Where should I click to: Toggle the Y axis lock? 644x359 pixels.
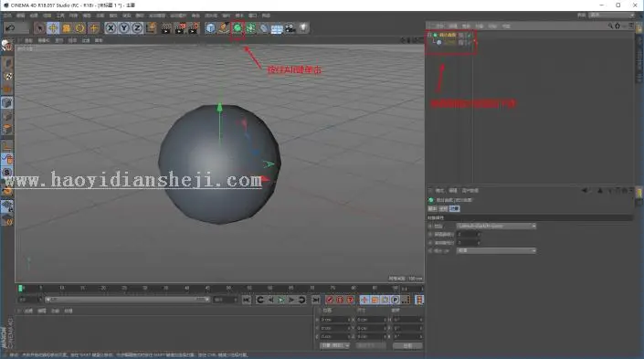[123, 28]
